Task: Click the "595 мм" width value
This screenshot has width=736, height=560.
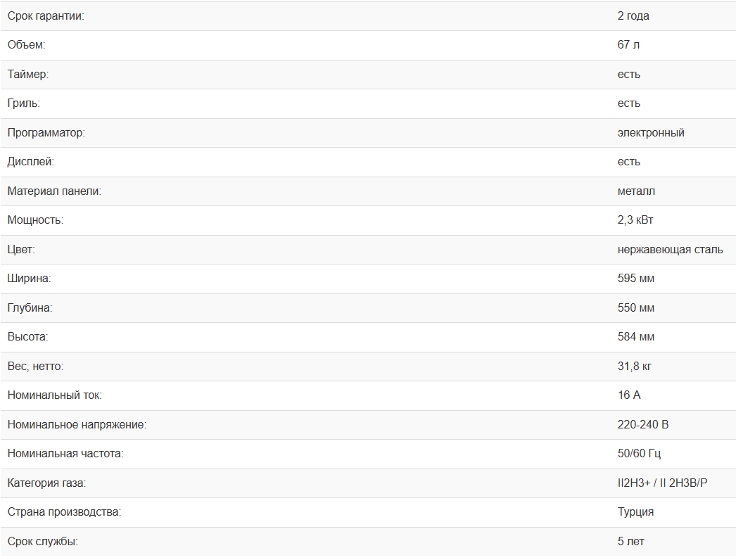Action: (x=636, y=279)
